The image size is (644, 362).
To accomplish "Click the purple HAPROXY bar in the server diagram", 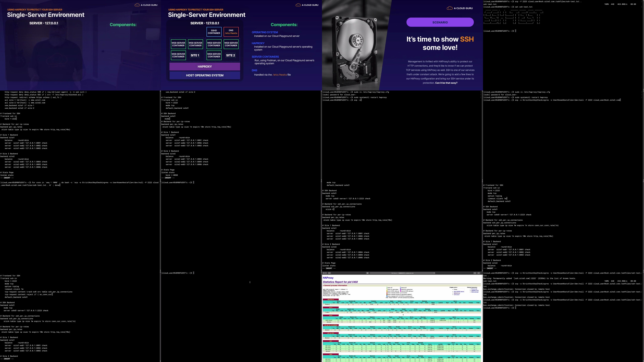I will [205, 66].
